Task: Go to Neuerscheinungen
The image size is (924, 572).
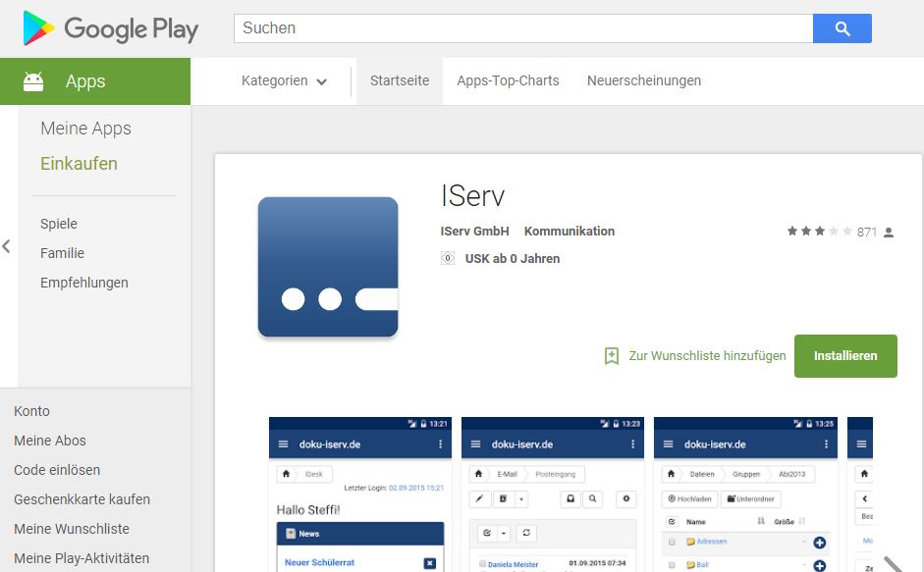Action: [644, 81]
